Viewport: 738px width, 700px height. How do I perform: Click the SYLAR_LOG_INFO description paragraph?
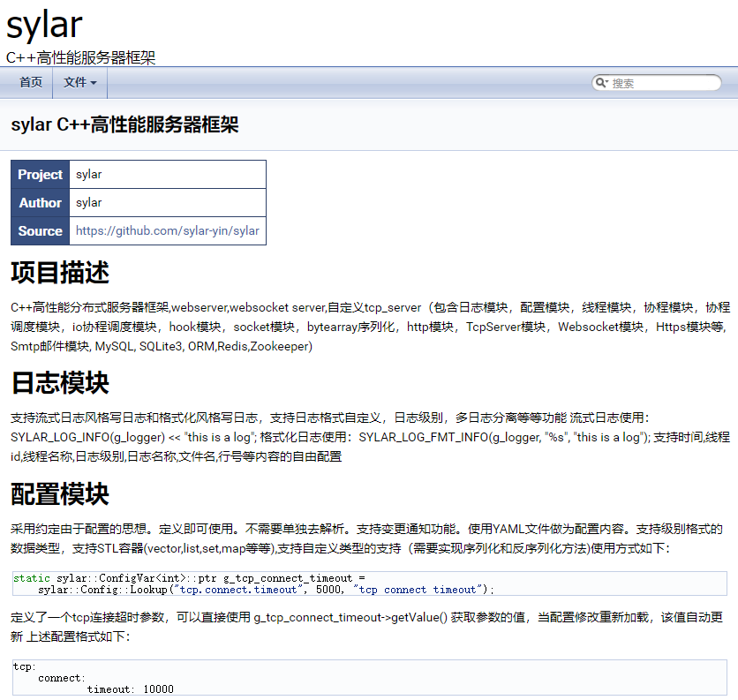369,437
